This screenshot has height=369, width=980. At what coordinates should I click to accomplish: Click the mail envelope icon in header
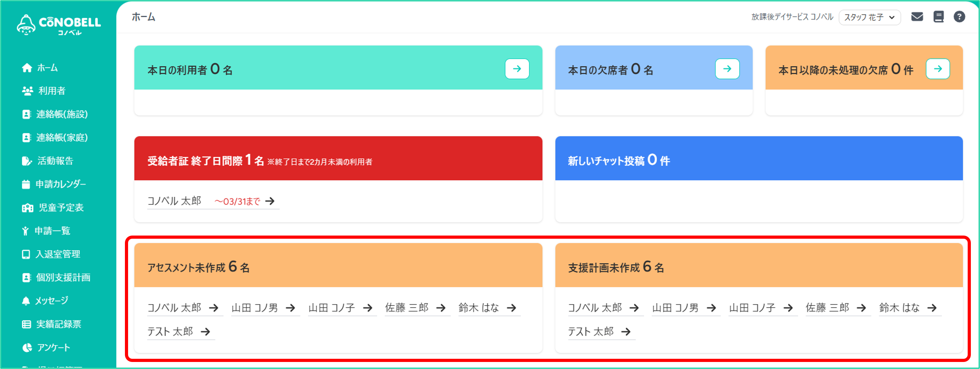click(x=917, y=17)
